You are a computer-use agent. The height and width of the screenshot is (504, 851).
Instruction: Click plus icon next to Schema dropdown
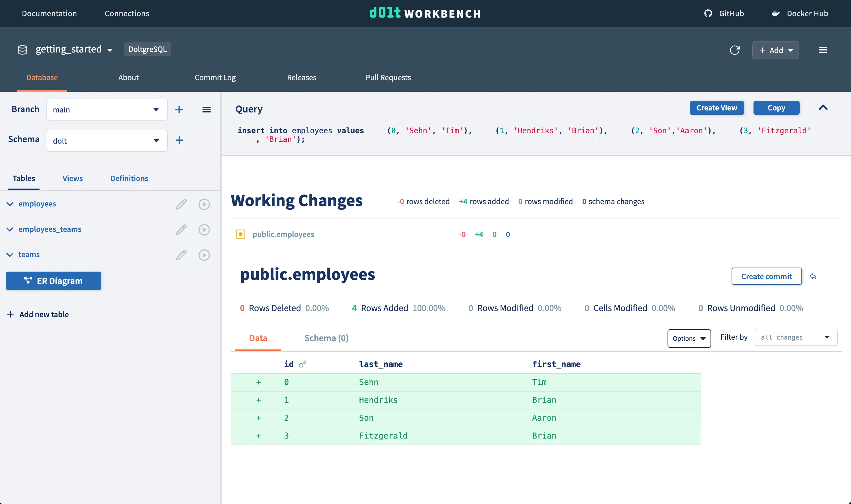tap(179, 140)
